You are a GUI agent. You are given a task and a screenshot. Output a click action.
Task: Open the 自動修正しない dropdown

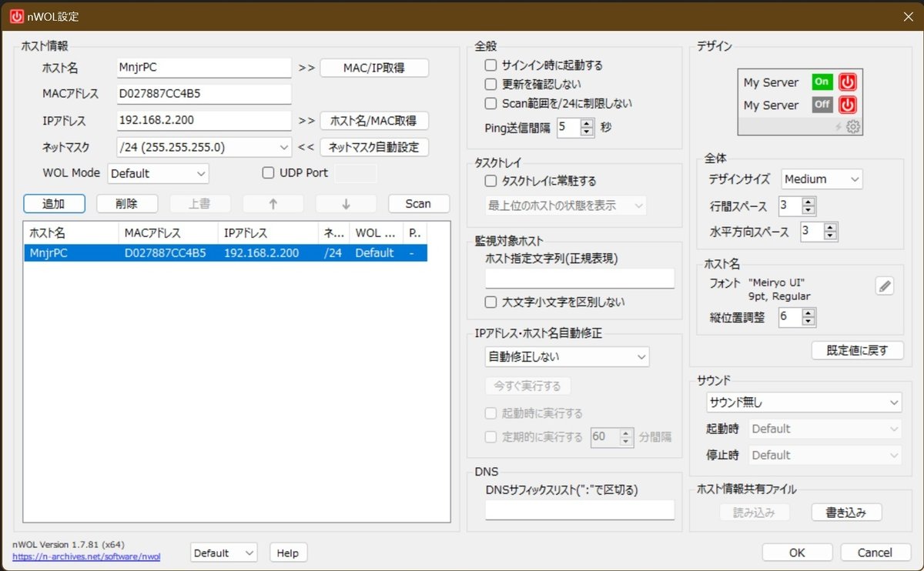[567, 357]
